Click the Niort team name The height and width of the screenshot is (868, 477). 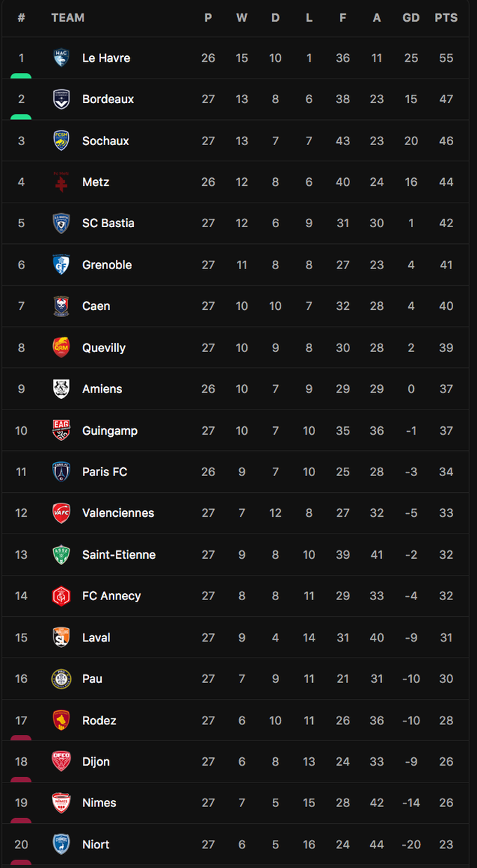95,844
